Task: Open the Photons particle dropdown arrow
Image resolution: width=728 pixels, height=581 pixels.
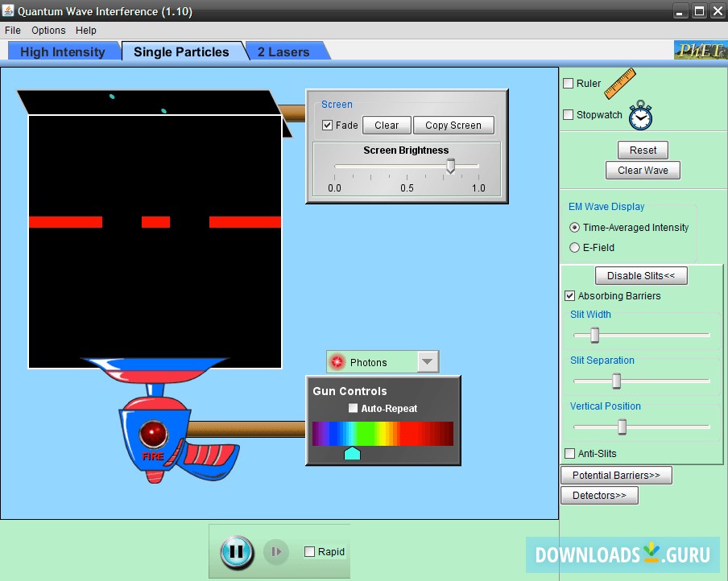Action: pyautogui.click(x=428, y=362)
